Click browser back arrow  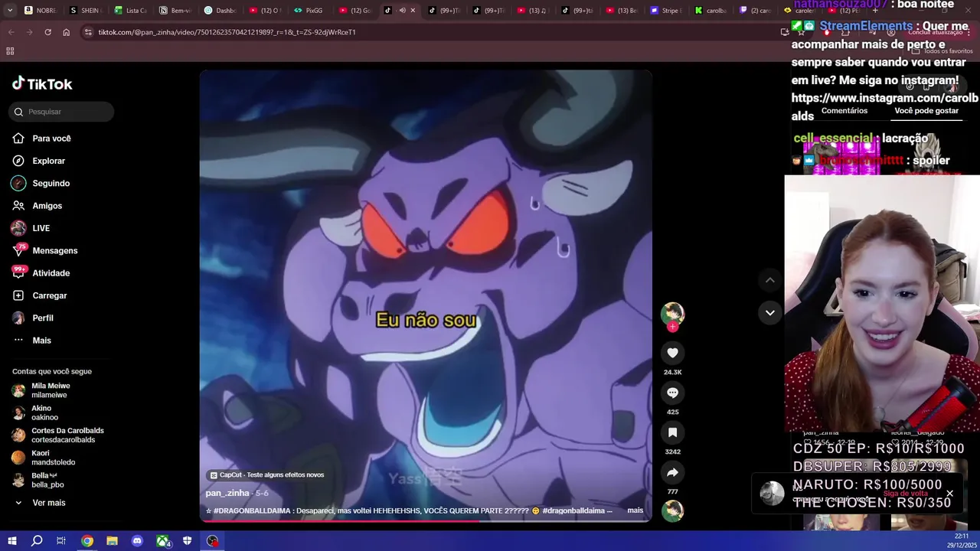pyautogui.click(x=11, y=32)
